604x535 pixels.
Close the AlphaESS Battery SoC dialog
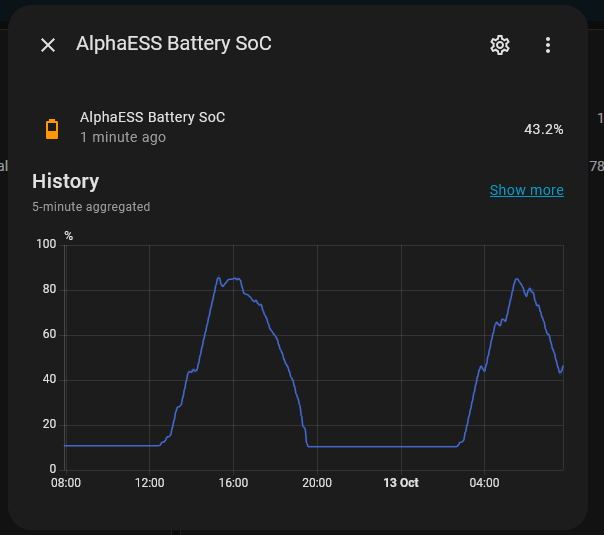click(x=48, y=45)
